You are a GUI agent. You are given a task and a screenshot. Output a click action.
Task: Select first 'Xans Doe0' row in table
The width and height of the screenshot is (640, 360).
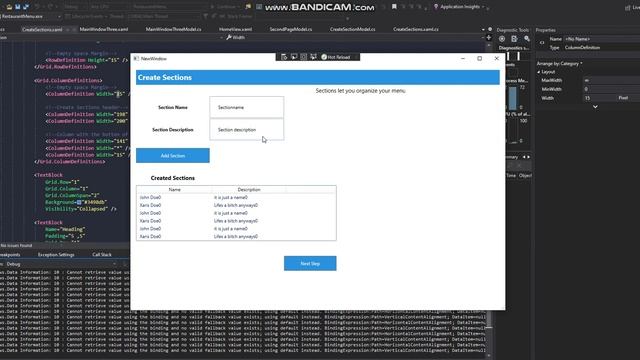pos(236,205)
